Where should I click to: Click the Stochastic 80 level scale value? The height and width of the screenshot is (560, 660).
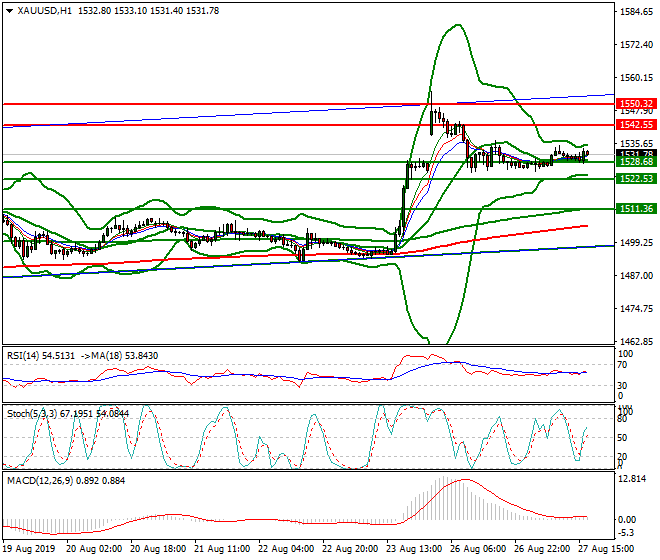click(x=622, y=419)
